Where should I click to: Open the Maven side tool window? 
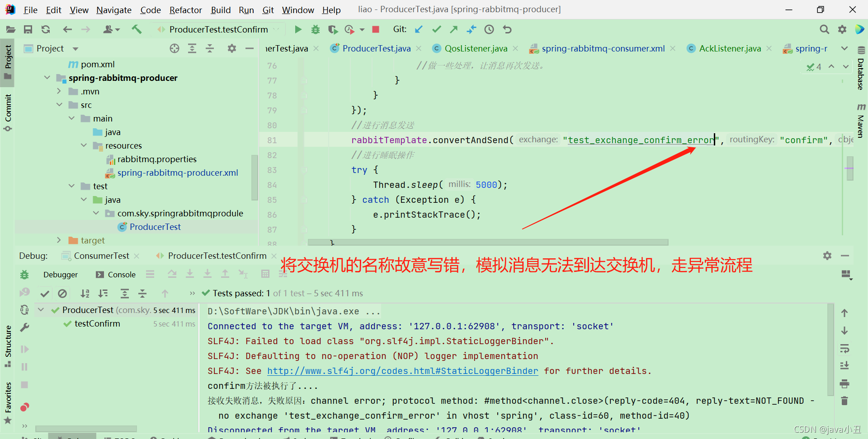(x=861, y=120)
